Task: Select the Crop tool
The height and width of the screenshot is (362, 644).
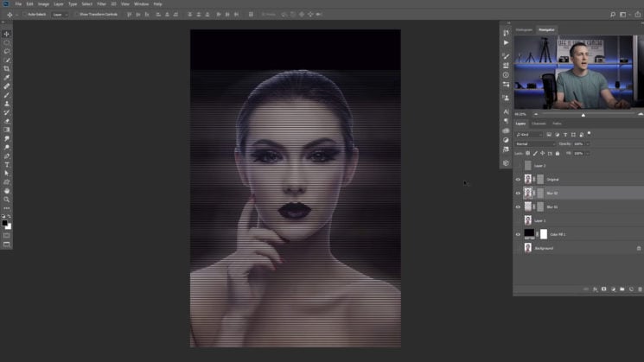Action: click(7, 68)
